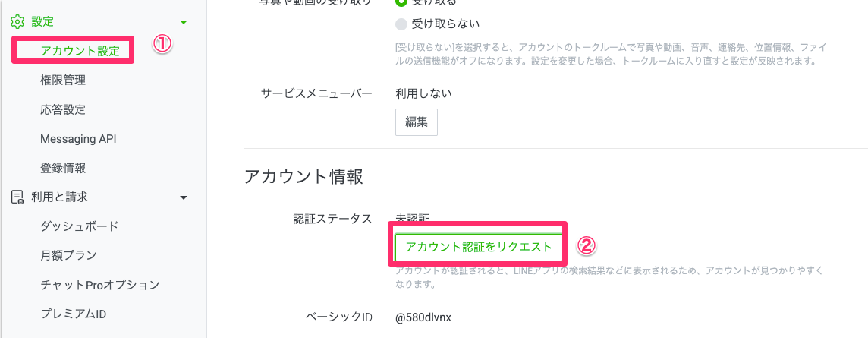868x338 pixels.
Task: Collapse the 設定 section using its arrow
Action: tap(183, 23)
